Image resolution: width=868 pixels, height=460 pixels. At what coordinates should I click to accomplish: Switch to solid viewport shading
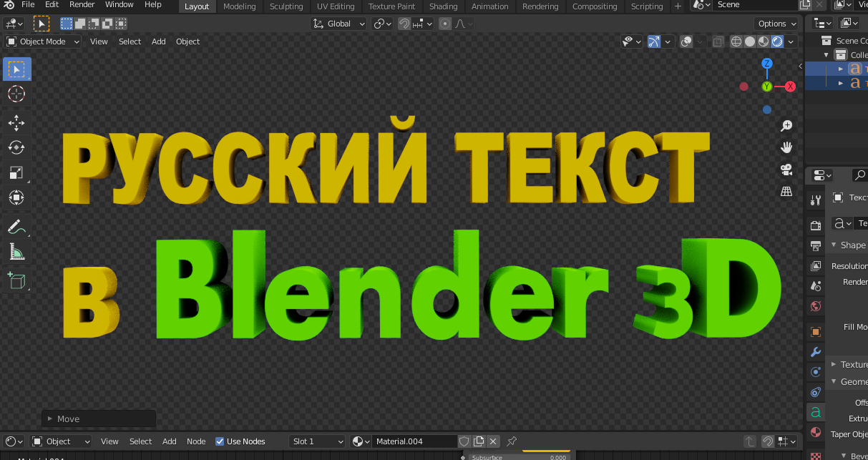point(750,41)
